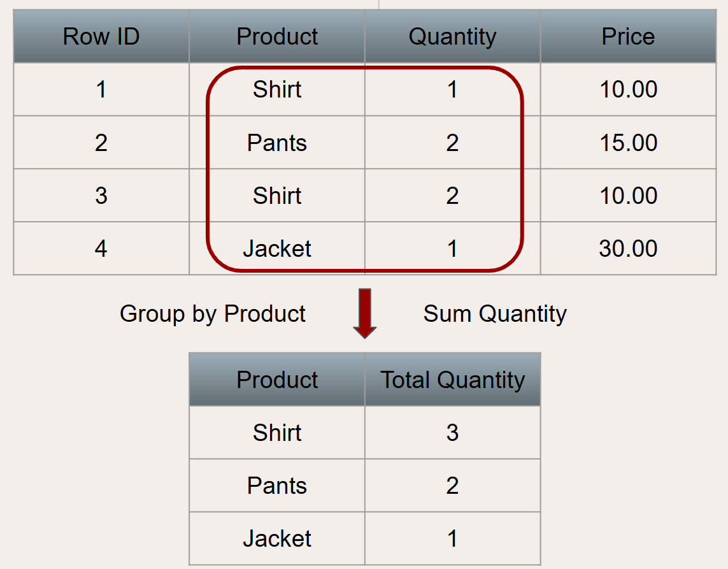
Task: Click the Row ID 3 cell
Action: pyautogui.click(x=101, y=196)
